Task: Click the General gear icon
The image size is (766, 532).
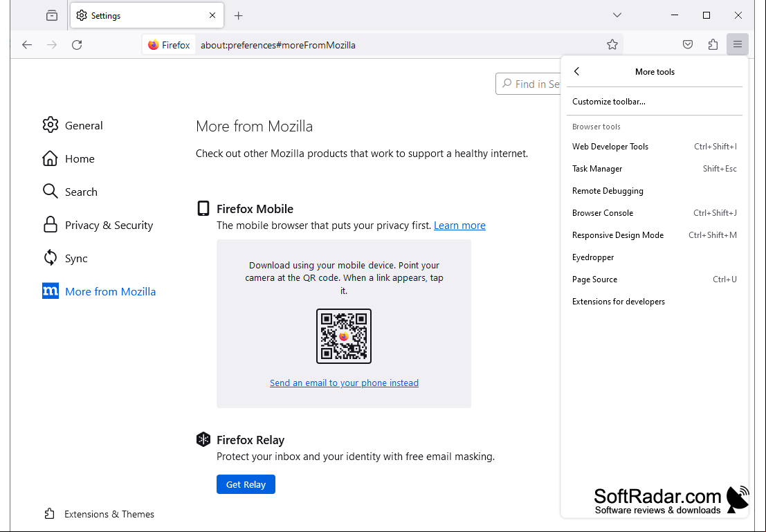Action: click(50, 125)
